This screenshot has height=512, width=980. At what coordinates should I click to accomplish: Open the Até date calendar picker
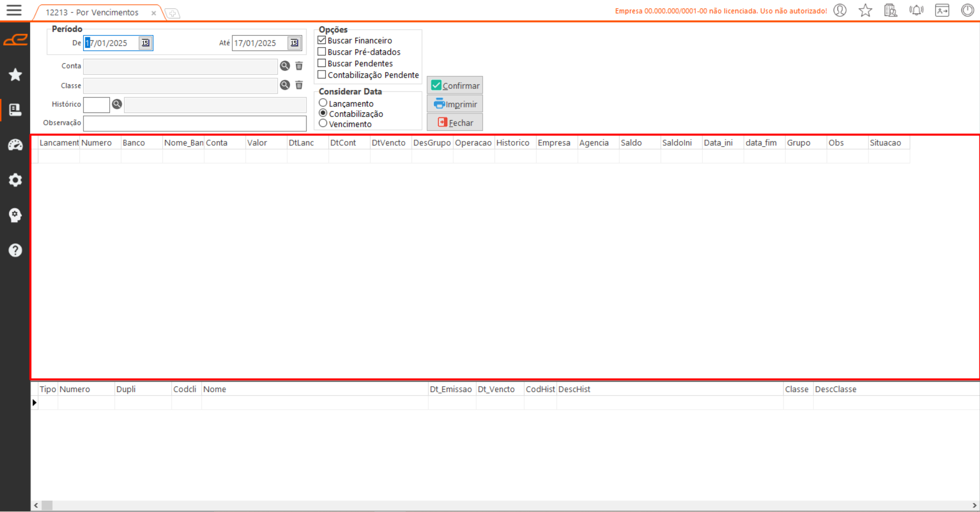click(x=294, y=43)
